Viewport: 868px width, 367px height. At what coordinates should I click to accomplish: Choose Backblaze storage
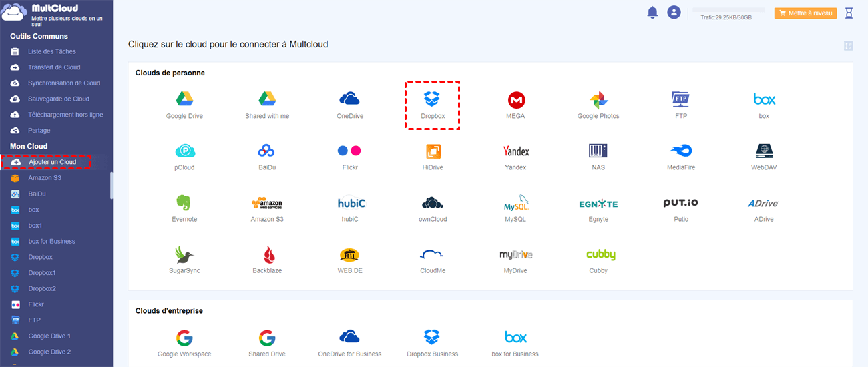[267, 260]
